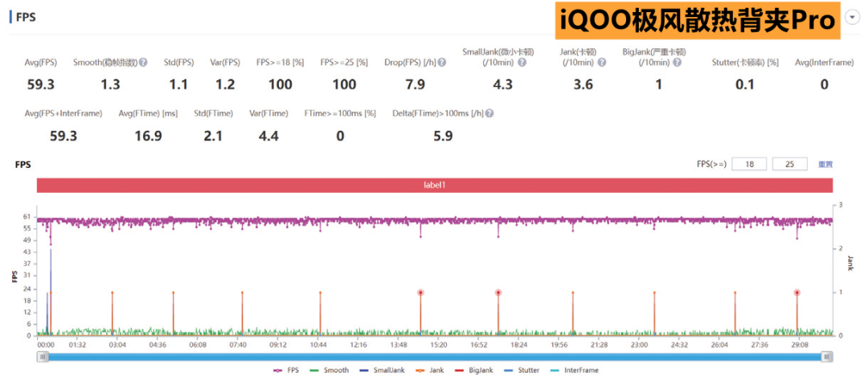Toggle the Smooth series in chart legend
This screenshot has height=377, width=868.
coord(330,370)
